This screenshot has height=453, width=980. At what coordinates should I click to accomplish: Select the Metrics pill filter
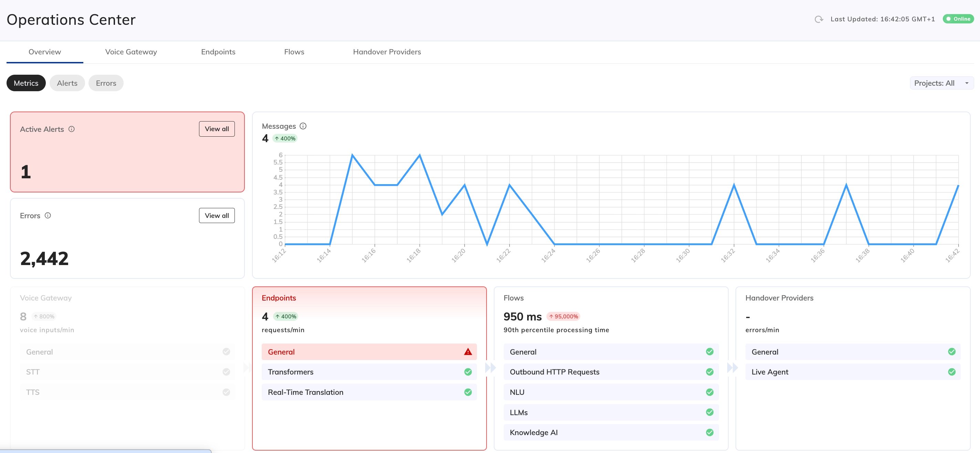tap(26, 83)
